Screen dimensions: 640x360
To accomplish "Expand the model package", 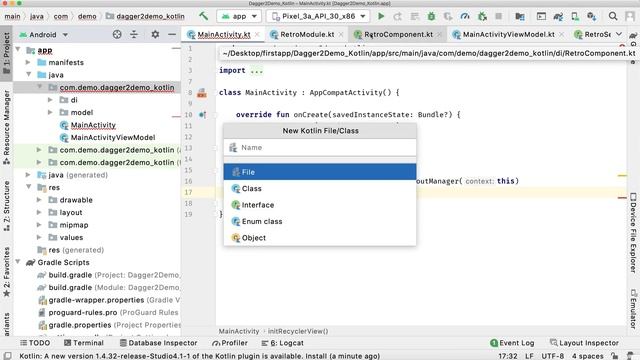I will (50, 112).
